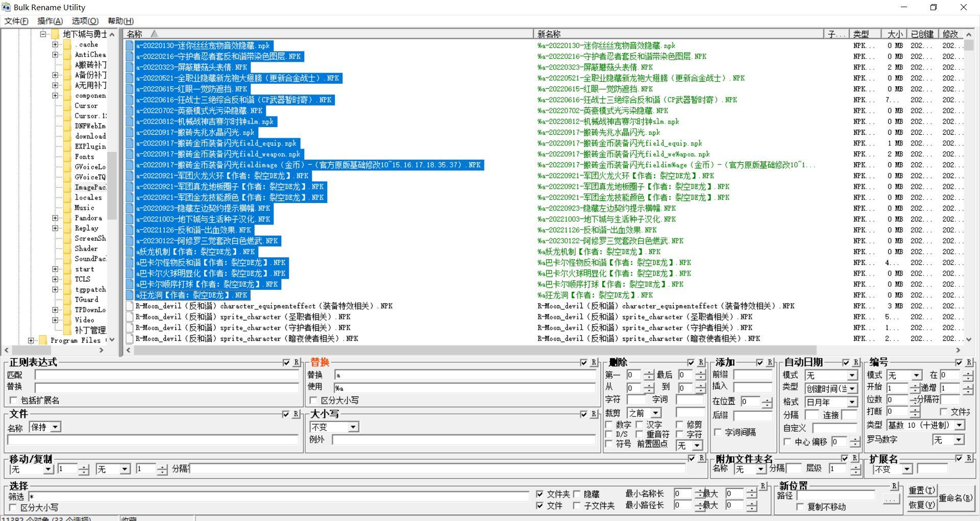Image resolution: width=980 pixels, height=521 pixels.
Task: Reset the 编号 panel using R icon
Action: pos(968,362)
